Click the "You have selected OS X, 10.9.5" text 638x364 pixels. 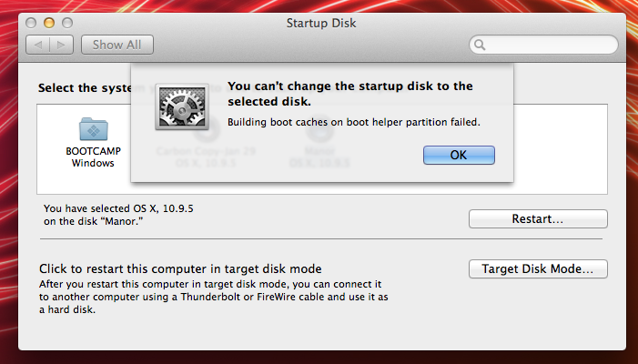118,208
